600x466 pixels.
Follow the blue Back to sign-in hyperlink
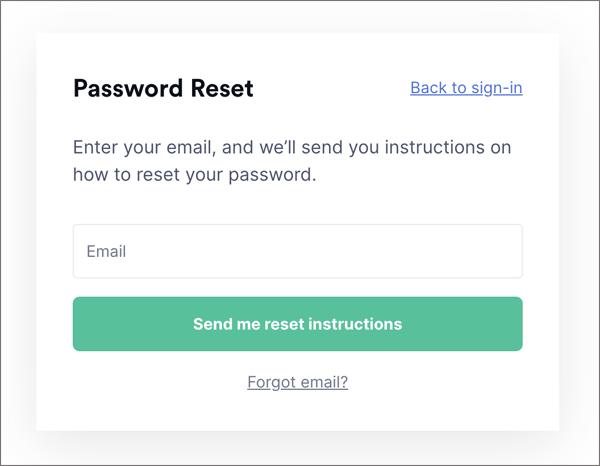point(466,88)
